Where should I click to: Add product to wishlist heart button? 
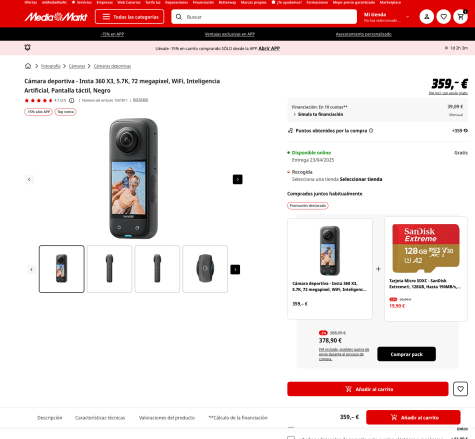460,389
